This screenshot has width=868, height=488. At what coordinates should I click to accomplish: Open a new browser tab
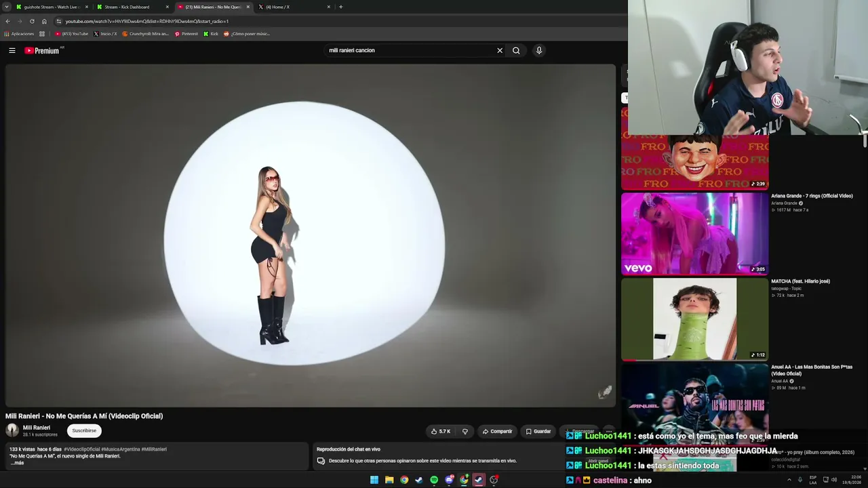340,7
